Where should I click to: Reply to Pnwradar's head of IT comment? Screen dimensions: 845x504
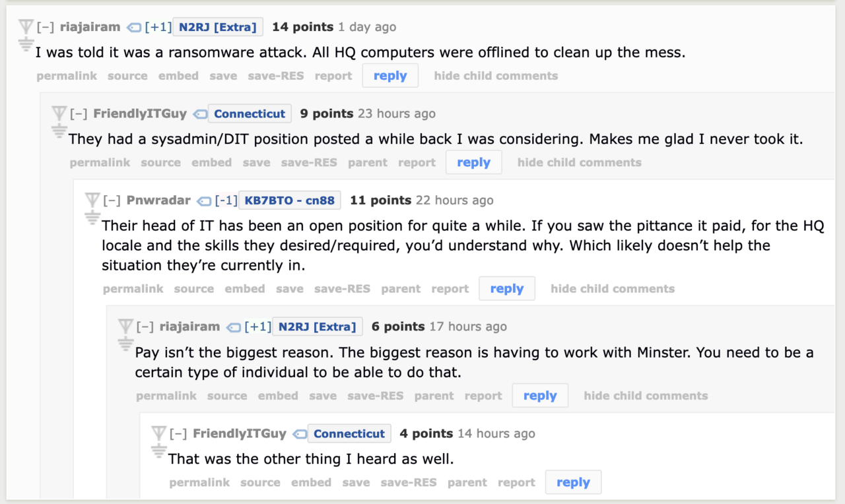(x=506, y=289)
